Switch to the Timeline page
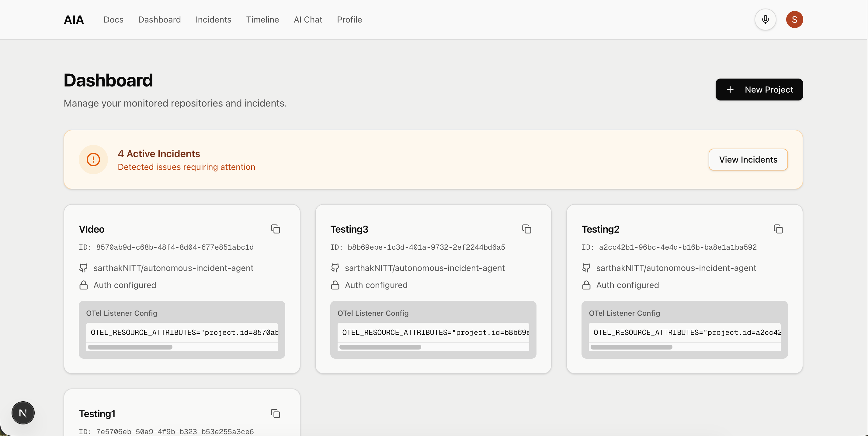868x436 pixels. coord(262,19)
